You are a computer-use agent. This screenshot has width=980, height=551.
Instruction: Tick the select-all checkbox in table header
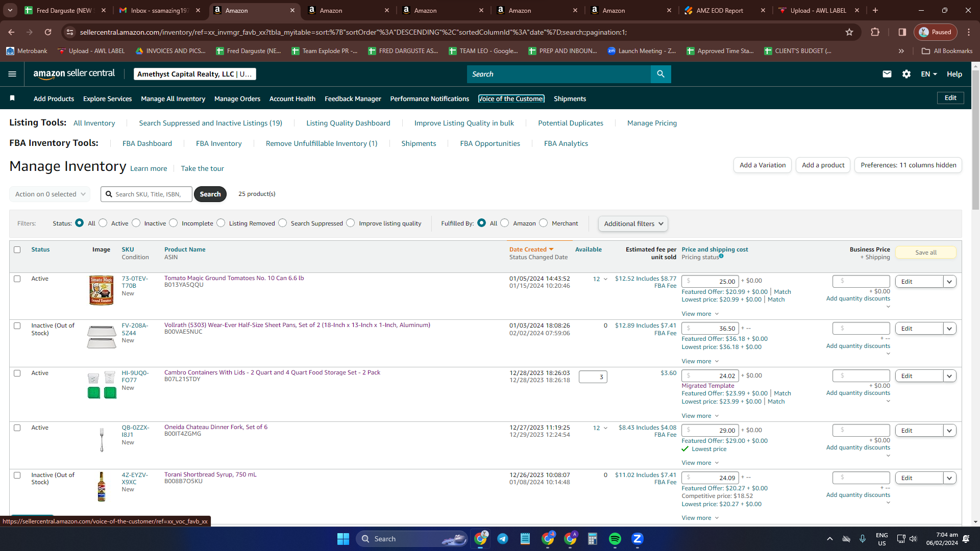click(x=17, y=250)
